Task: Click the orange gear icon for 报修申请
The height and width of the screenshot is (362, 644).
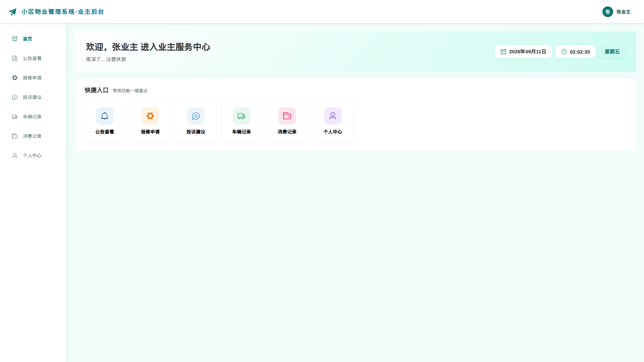Action: (150, 116)
